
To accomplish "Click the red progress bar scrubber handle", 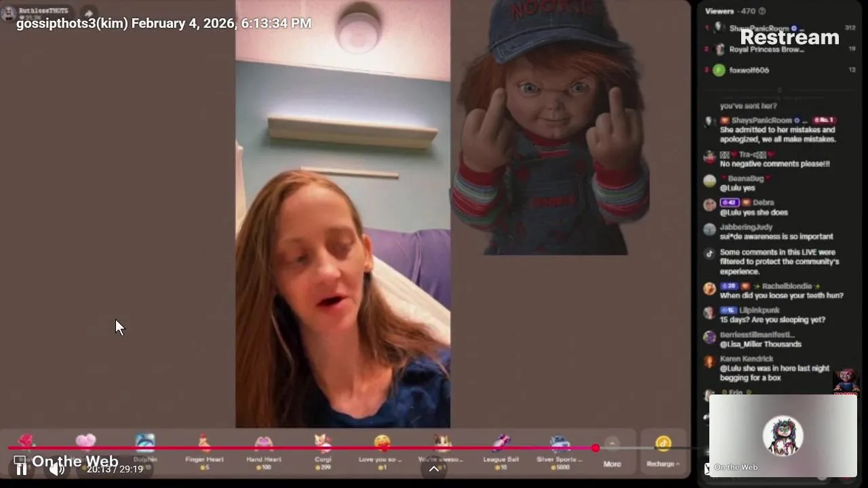I will 595,448.
